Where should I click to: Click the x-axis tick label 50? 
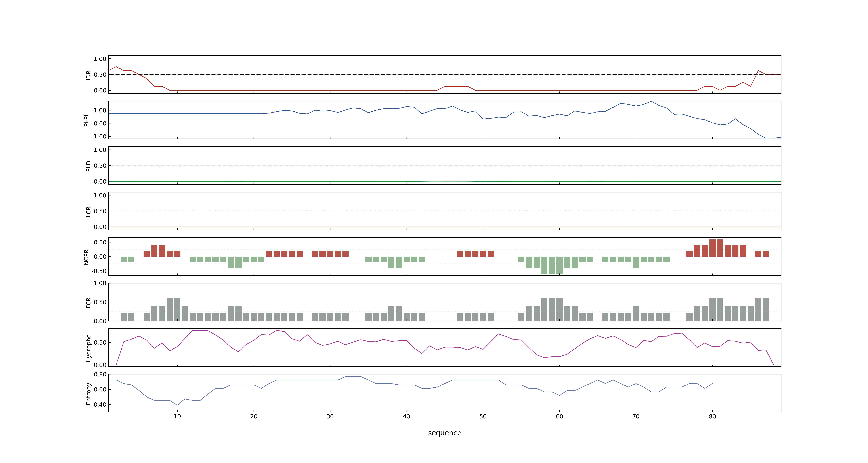(483, 416)
